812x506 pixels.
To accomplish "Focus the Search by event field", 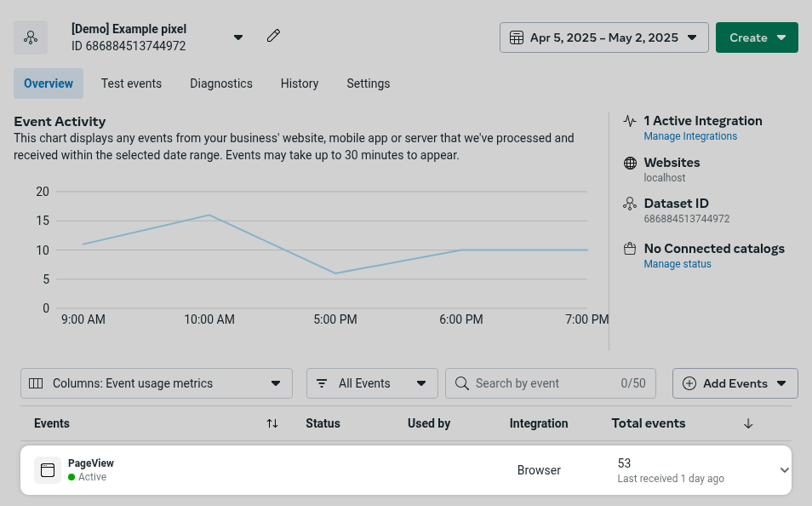I will coord(551,383).
